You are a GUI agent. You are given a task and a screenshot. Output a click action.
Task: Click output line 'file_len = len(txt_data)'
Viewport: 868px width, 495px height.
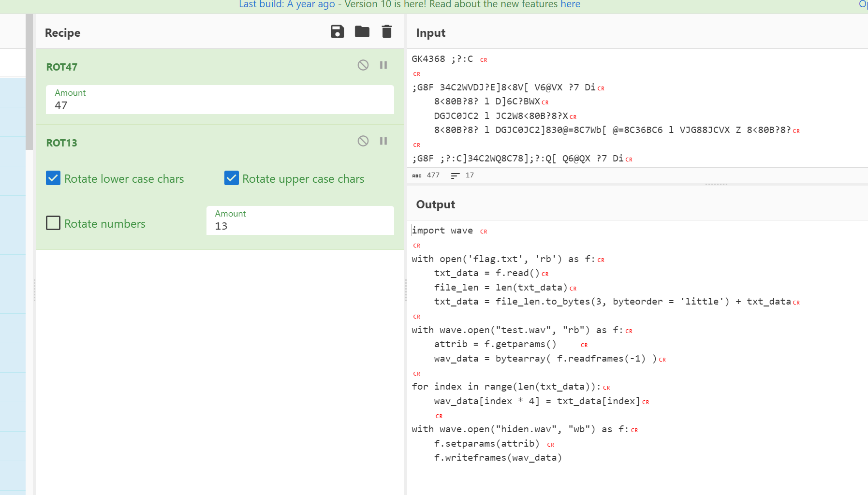click(500, 288)
